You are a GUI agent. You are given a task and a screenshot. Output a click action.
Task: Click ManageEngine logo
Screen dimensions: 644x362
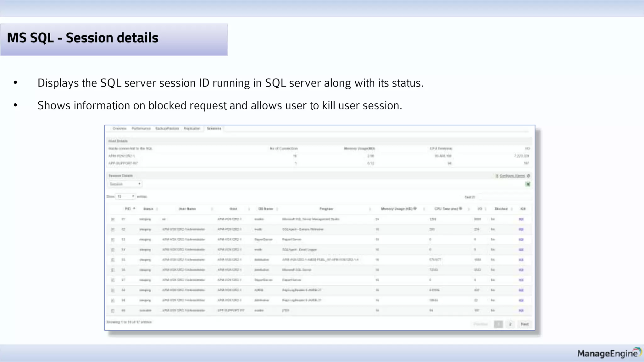point(609,353)
